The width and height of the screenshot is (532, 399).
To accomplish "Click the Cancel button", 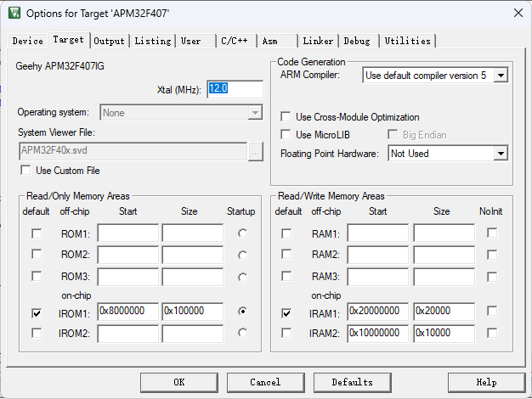I will [x=266, y=383].
